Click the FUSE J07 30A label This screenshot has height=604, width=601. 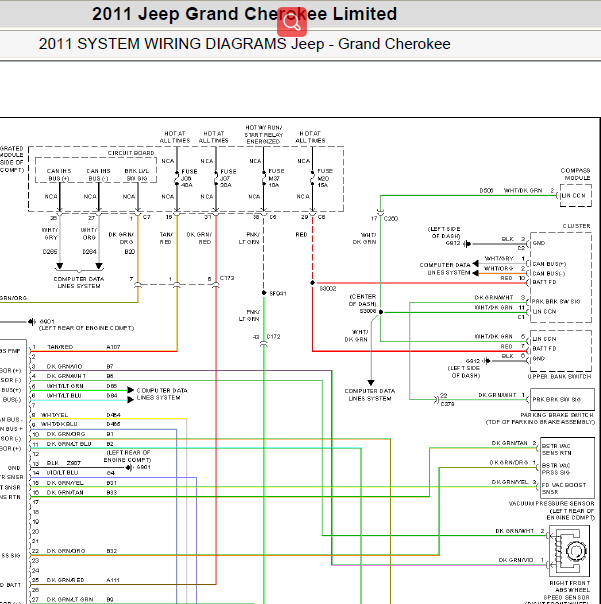(228, 178)
